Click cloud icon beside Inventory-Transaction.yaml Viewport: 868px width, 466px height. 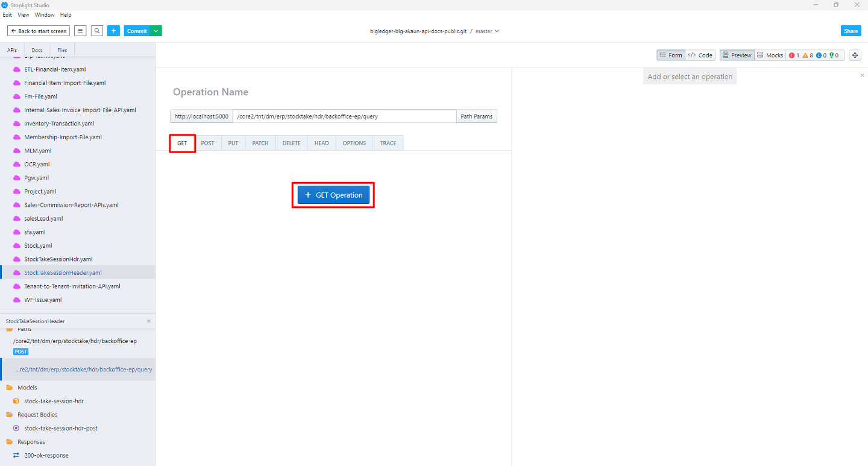pos(17,124)
